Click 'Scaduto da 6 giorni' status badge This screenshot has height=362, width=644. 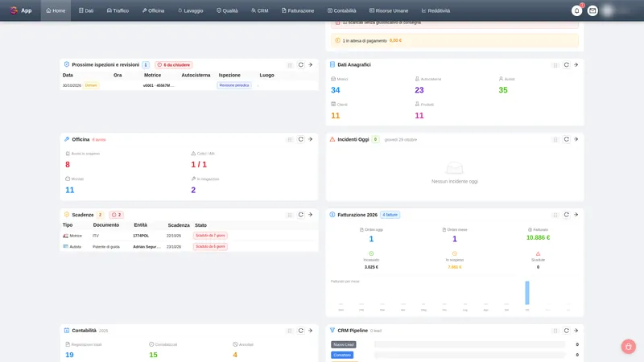[210, 247]
